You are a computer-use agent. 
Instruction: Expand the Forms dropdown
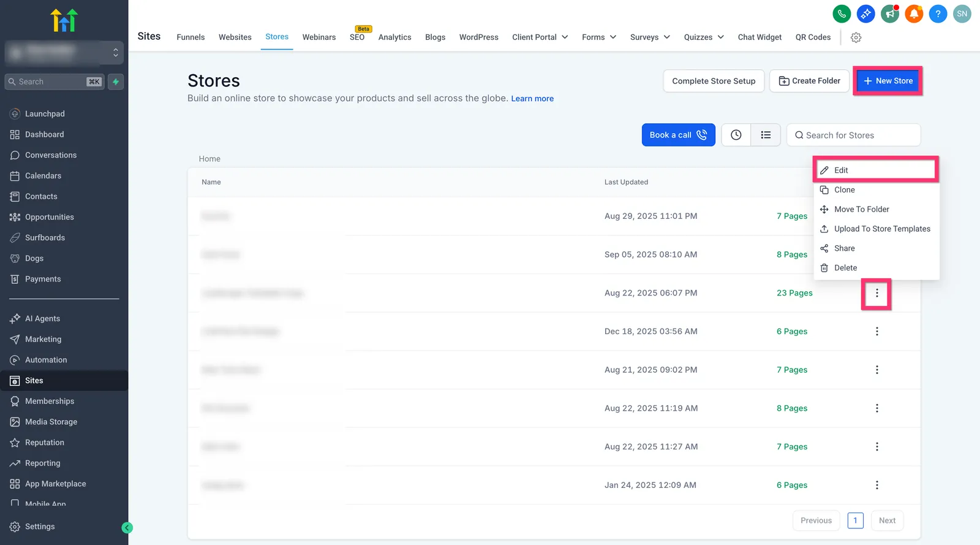599,37
